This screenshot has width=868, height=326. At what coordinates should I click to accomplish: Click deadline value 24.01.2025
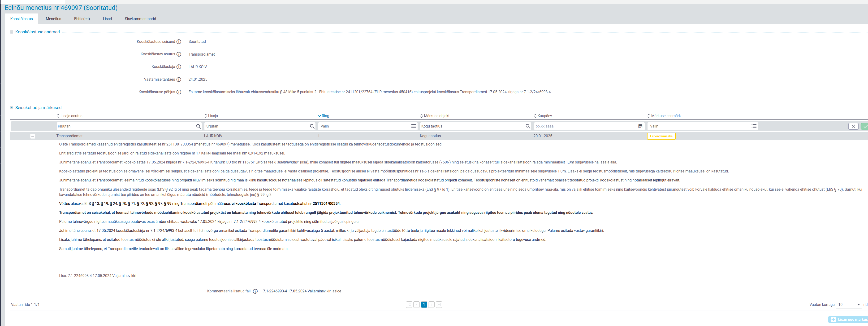click(198, 80)
